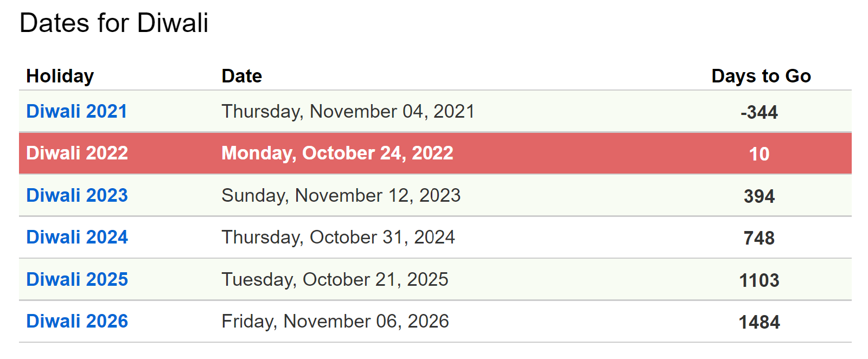This screenshot has width=868, height=359.
Task: Click the 'Dates for Diwali' heading
Action: pyautogui.click(x=114, y=23)
